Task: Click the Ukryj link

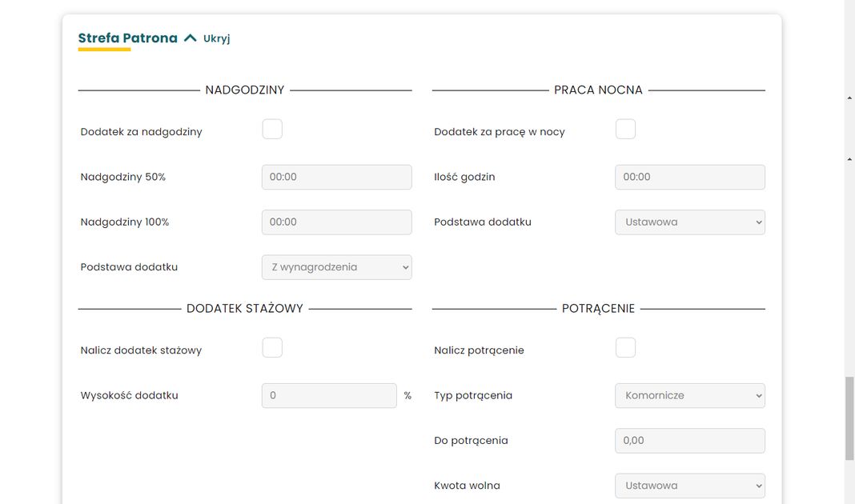Action: (x=216, y=38)
